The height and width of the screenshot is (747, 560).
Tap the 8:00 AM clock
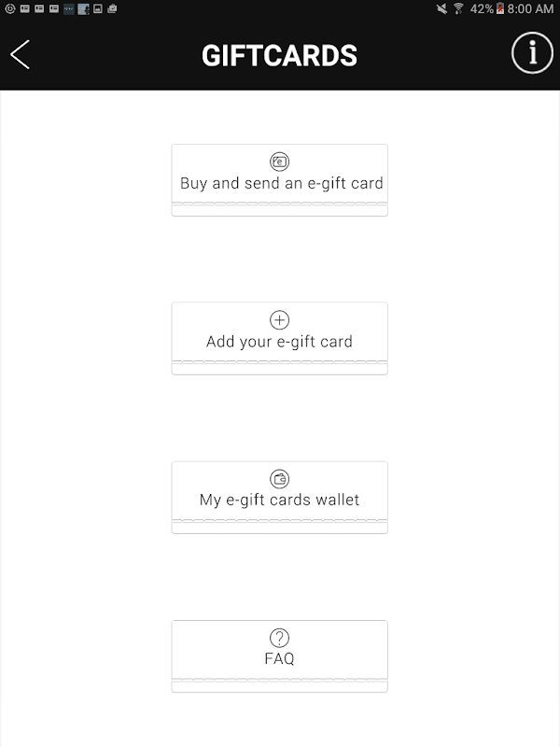531,8
